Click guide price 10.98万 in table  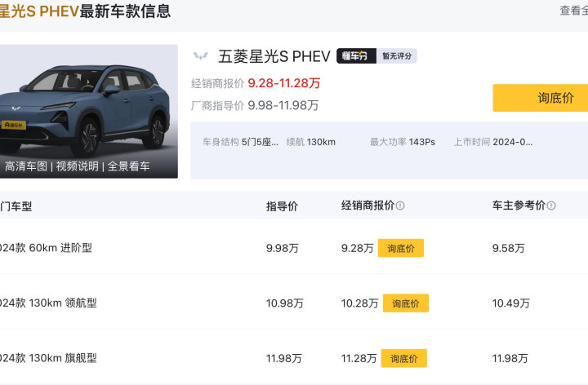(x=285, y=303)
